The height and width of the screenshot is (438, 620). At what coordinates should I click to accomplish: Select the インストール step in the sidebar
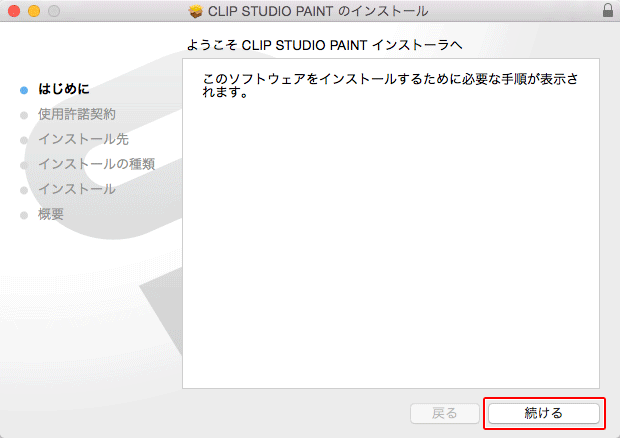point(77,189)
